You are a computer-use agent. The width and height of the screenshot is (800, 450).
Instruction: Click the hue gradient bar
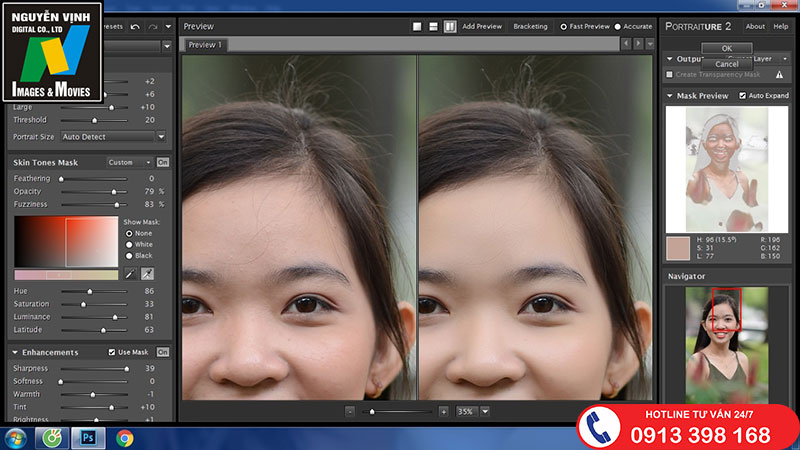point(66,275)
